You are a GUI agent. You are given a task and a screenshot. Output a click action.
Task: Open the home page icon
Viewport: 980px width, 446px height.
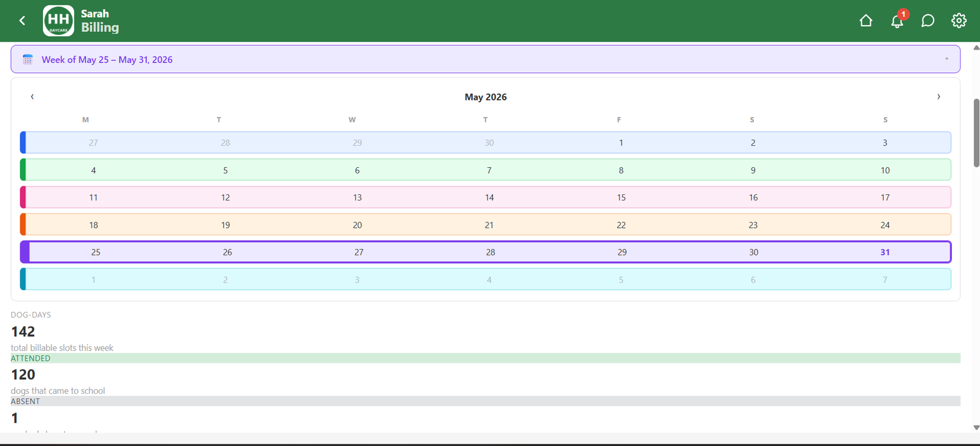tap(865, 21)
